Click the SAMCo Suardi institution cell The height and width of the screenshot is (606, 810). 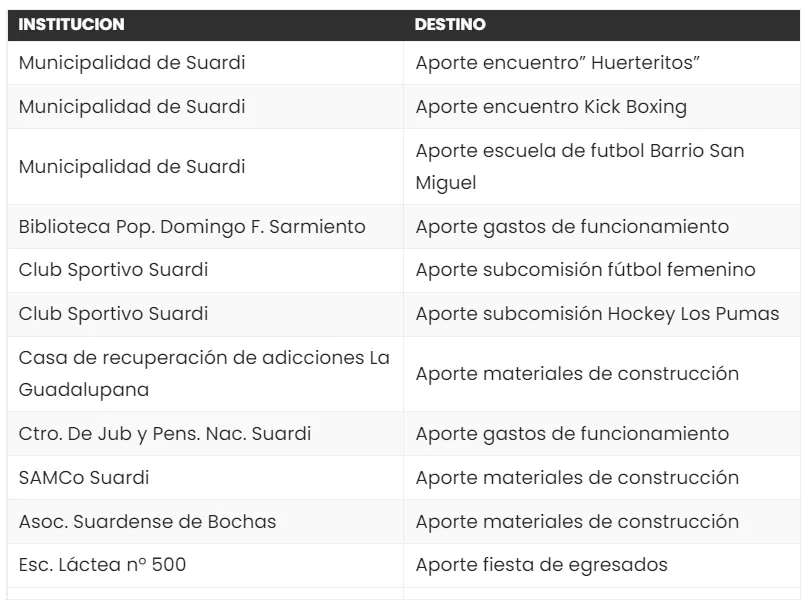tap(84, 478)
